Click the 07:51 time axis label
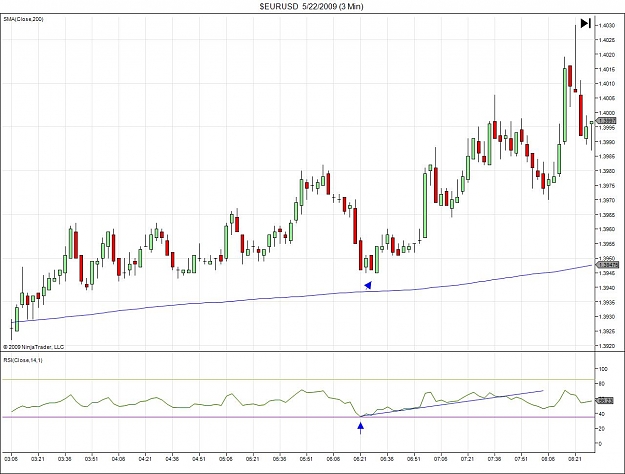Screen dimensions: 625x474 [521, 459]
